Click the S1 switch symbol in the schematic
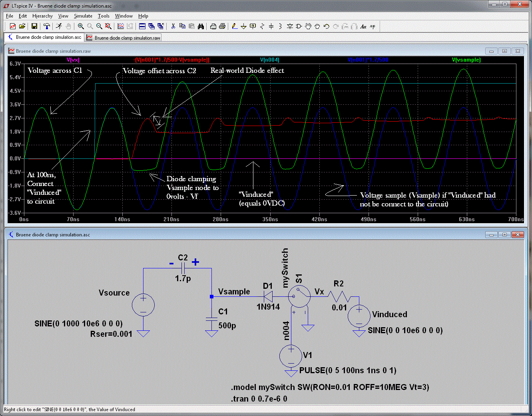This screenshot has width=532, height=416. pyautogui.click(x=299, y=296)
